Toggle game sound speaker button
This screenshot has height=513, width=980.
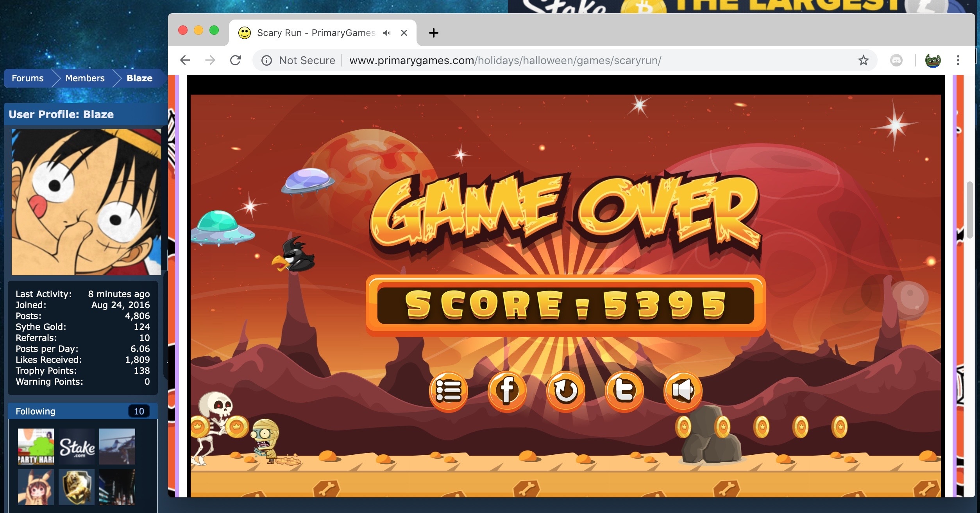683,391
